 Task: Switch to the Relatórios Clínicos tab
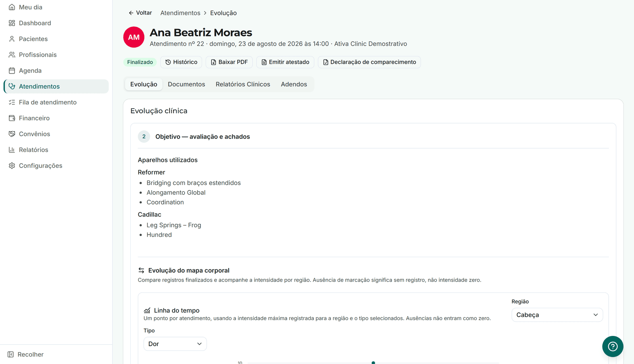(x=243, y=84)
